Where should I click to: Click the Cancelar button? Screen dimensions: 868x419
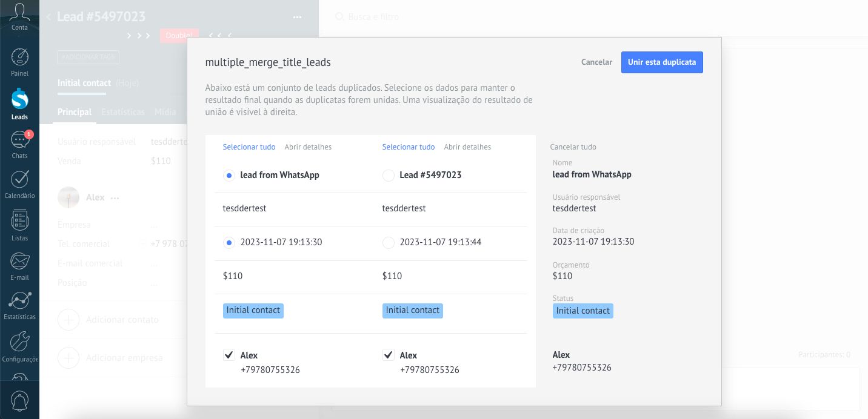click(x=596, y=62)
